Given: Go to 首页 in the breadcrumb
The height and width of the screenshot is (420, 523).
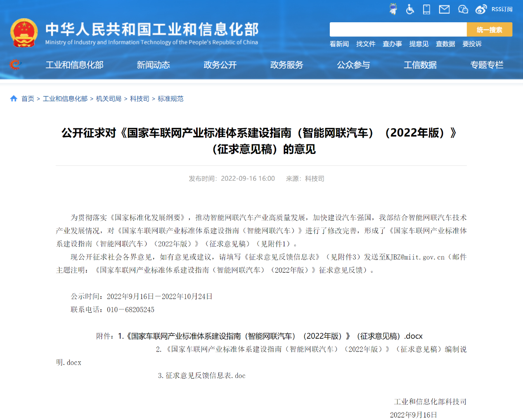Looking at the screenshot, I should point(28,99).
